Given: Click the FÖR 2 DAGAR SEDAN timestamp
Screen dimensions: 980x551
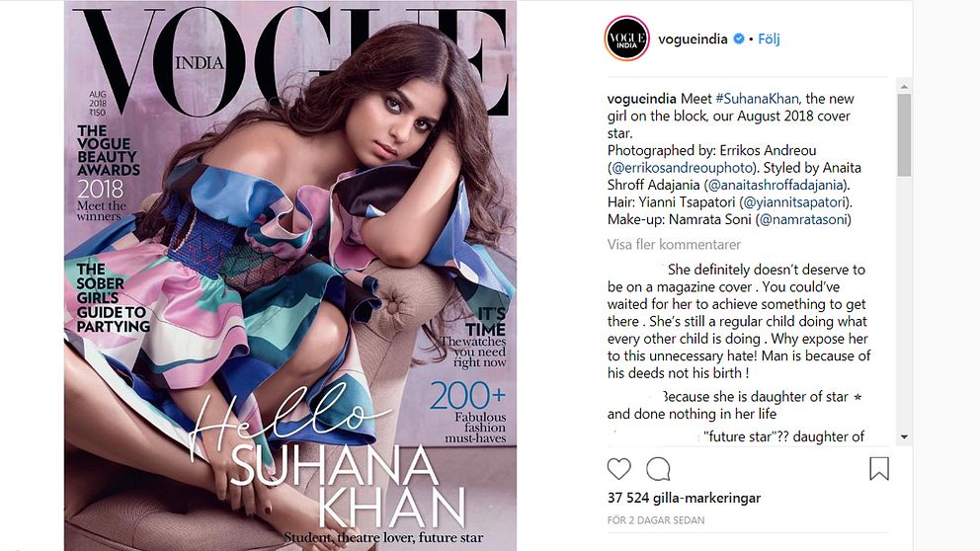Looking at the screenshot, I should (x=656, y=519).
